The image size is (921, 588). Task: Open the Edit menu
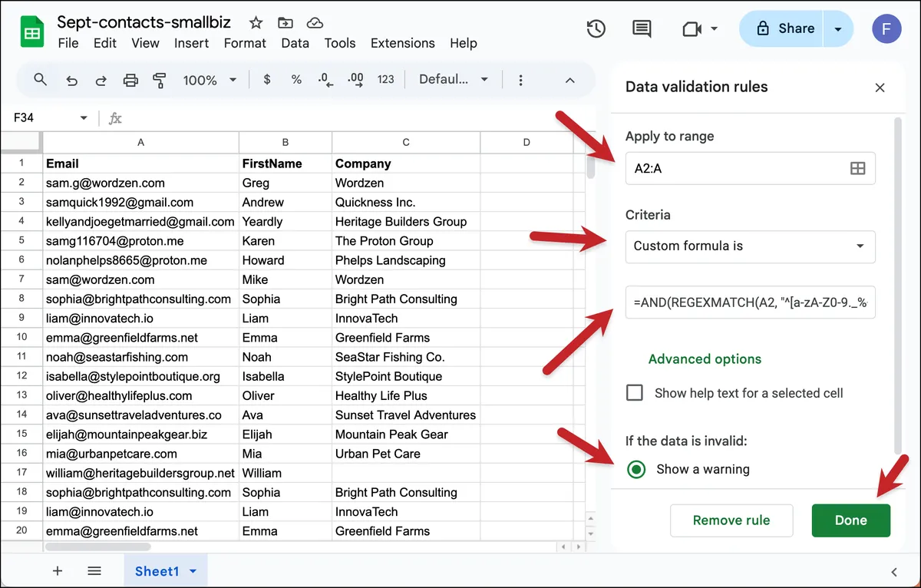(105, 43)
